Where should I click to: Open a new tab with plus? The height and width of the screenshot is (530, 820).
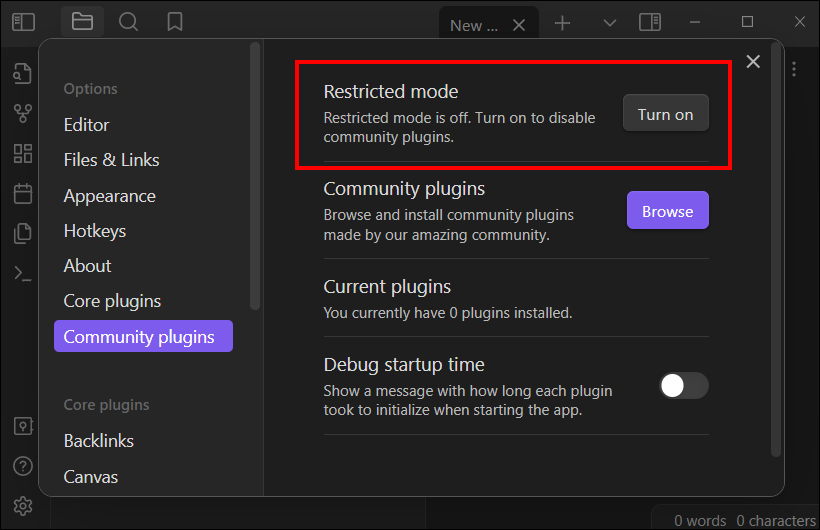pyautogui.click(x=563, y=22)
